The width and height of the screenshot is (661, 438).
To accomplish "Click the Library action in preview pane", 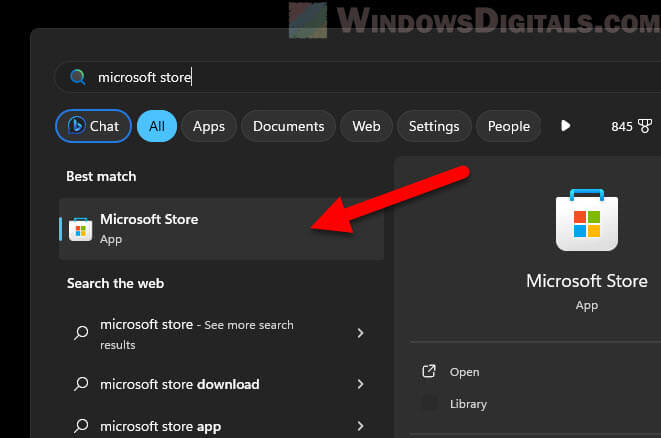I will click(468, 404).
